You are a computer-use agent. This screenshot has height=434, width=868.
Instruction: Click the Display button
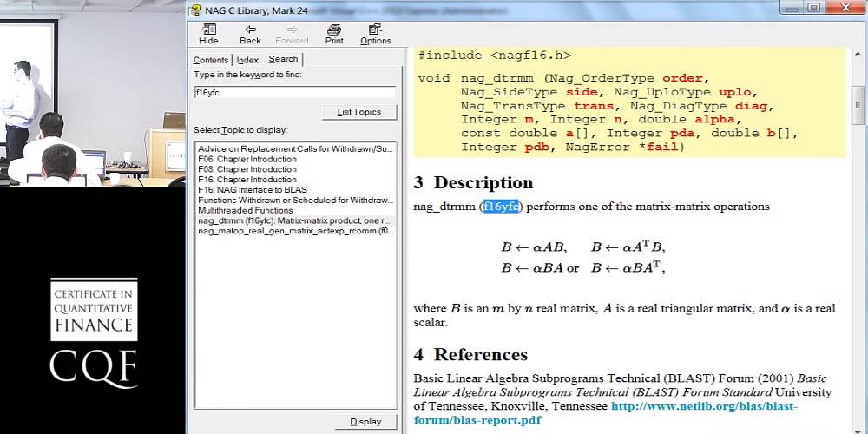(x=365, y=422)
